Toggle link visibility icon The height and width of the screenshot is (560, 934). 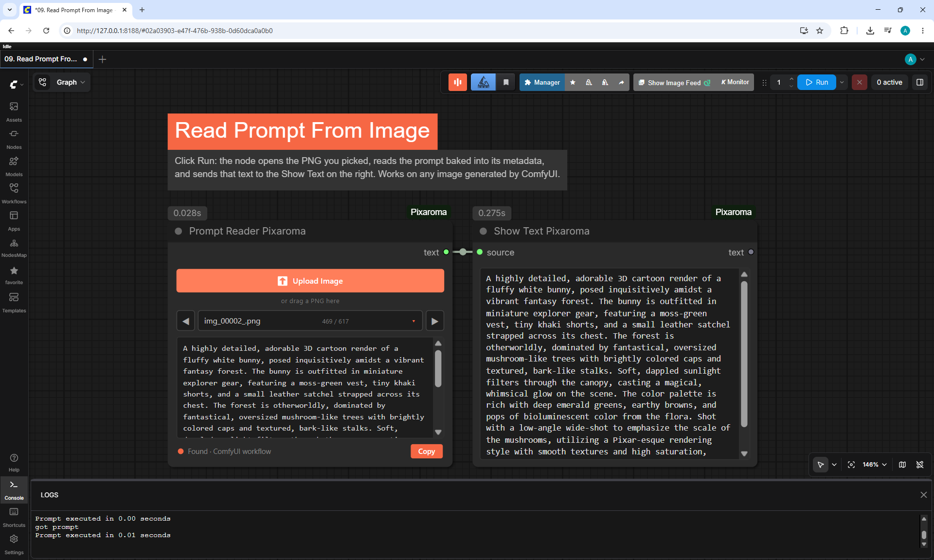point(920,465)
